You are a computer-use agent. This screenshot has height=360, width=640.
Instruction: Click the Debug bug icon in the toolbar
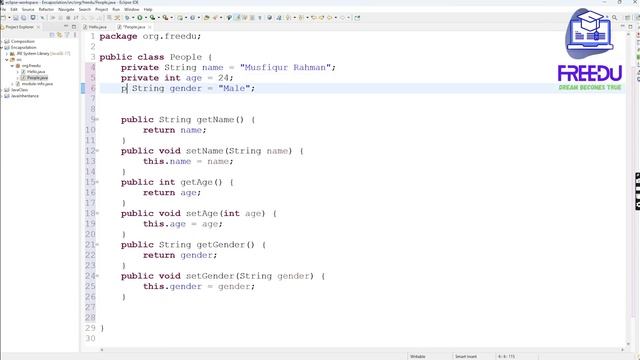pyautogui.click(x=127, y=18)
